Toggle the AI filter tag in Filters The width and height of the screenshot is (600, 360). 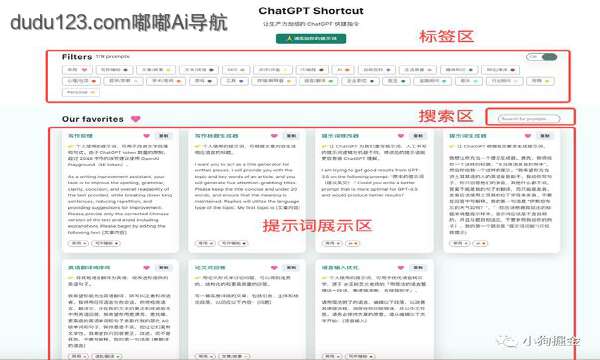[x=343, y=70]
